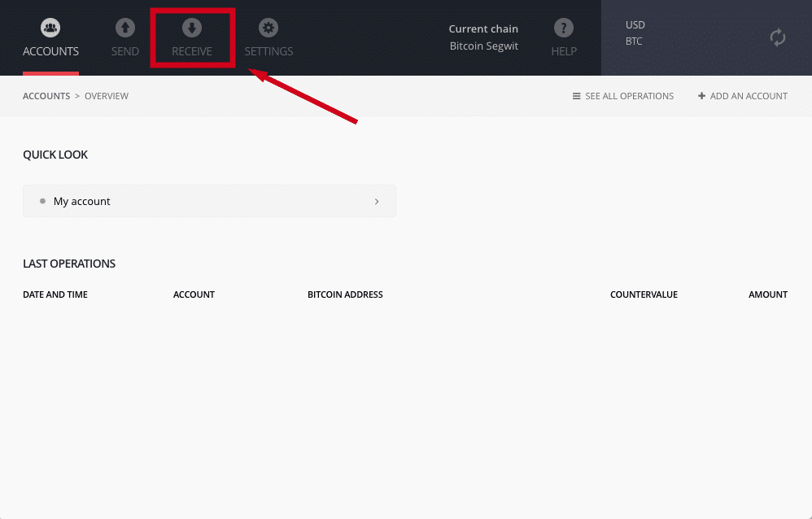812x519 pixels.
Task: Click the USD balance label
Action: [635, 25]
